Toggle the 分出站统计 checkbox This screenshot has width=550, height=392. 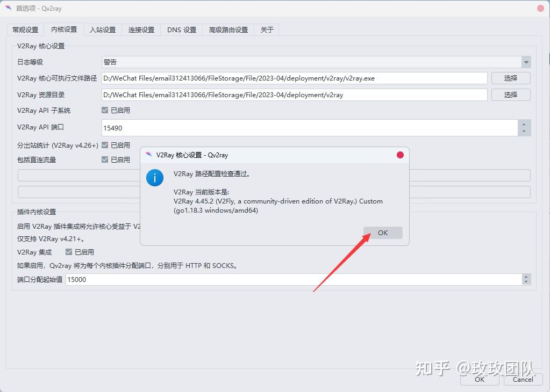[104, 144]
